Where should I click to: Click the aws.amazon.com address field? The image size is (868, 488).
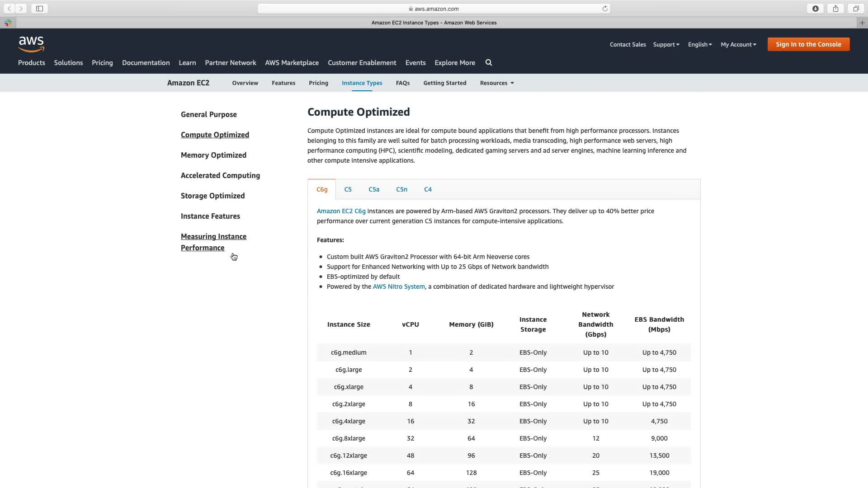[434, 9]
